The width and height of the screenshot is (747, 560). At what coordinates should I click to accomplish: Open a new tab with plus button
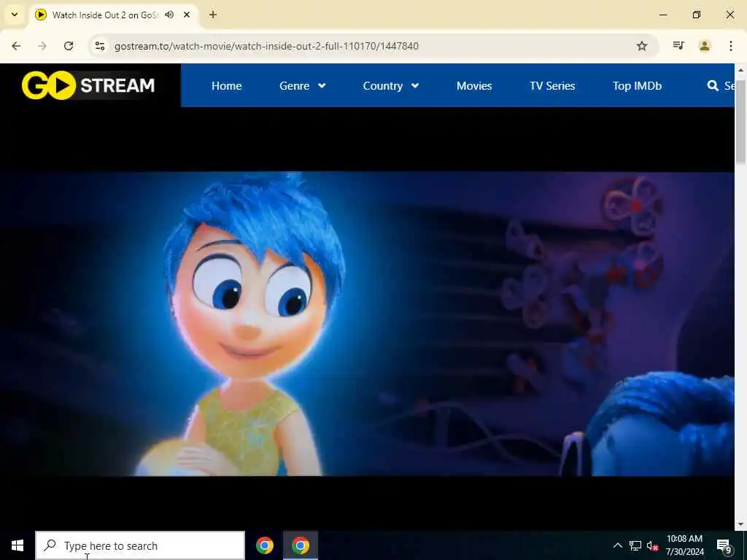click(213, 15)
